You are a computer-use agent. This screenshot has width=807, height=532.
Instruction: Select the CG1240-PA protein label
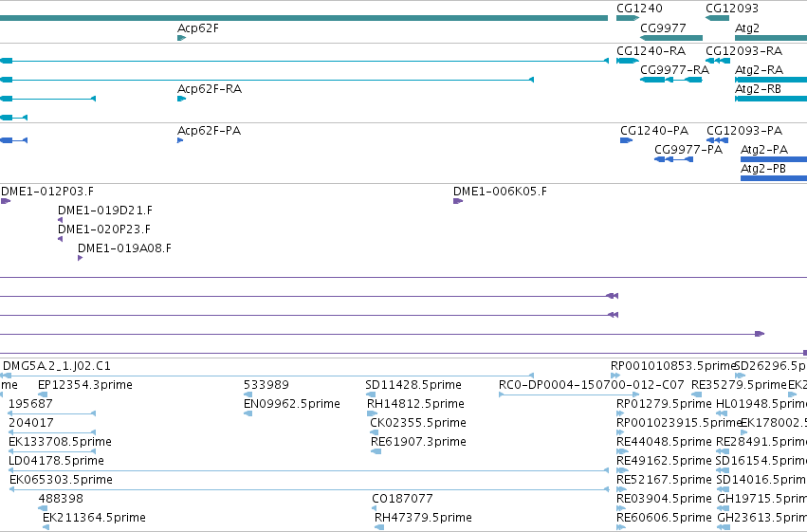coord(654,131)
